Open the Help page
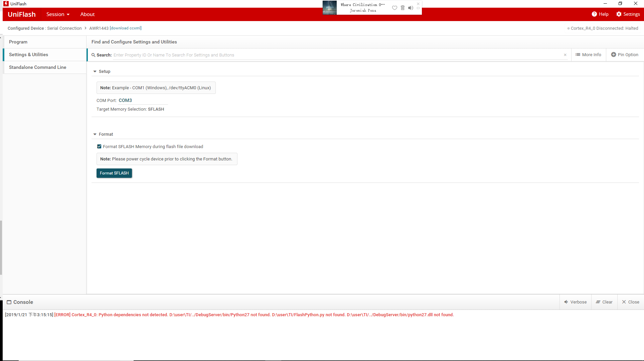 (600, 14)
